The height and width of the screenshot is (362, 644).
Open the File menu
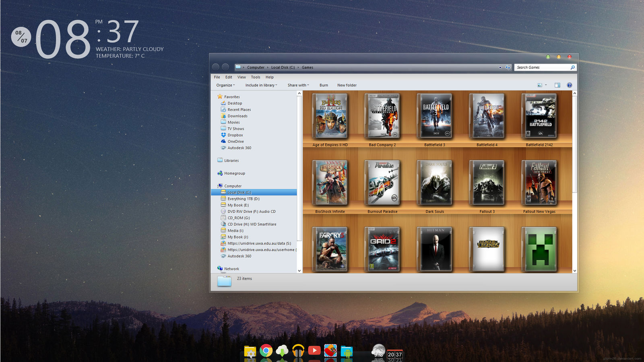217,77
